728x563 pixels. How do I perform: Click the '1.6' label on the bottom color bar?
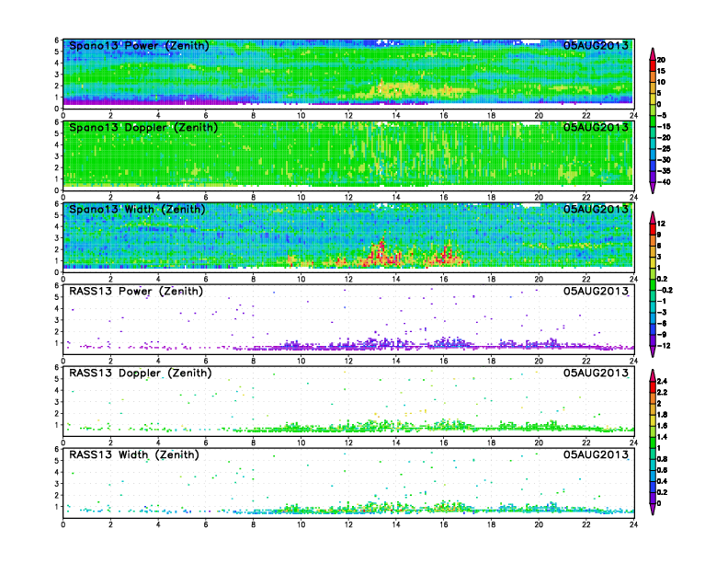(663, 426)
